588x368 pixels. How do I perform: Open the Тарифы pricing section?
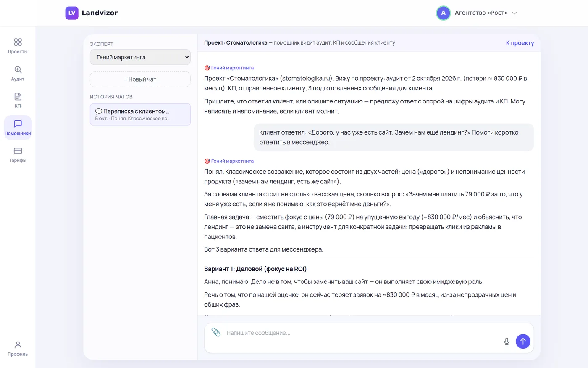18,155
